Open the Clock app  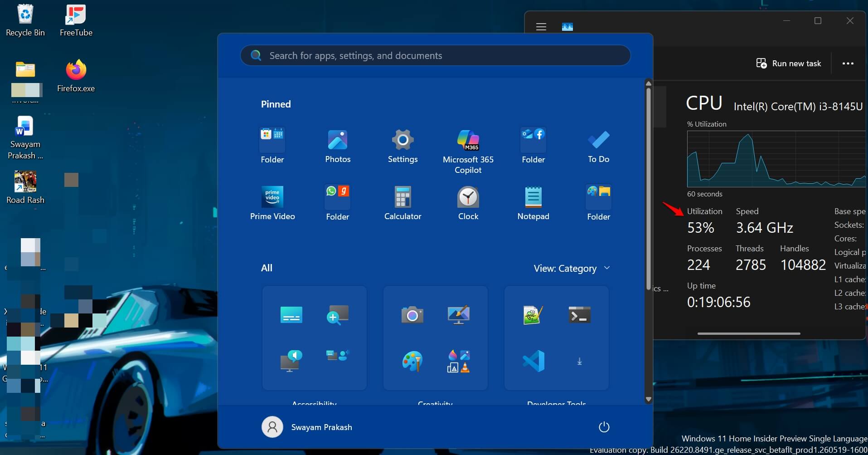click(x=468, y=203)
